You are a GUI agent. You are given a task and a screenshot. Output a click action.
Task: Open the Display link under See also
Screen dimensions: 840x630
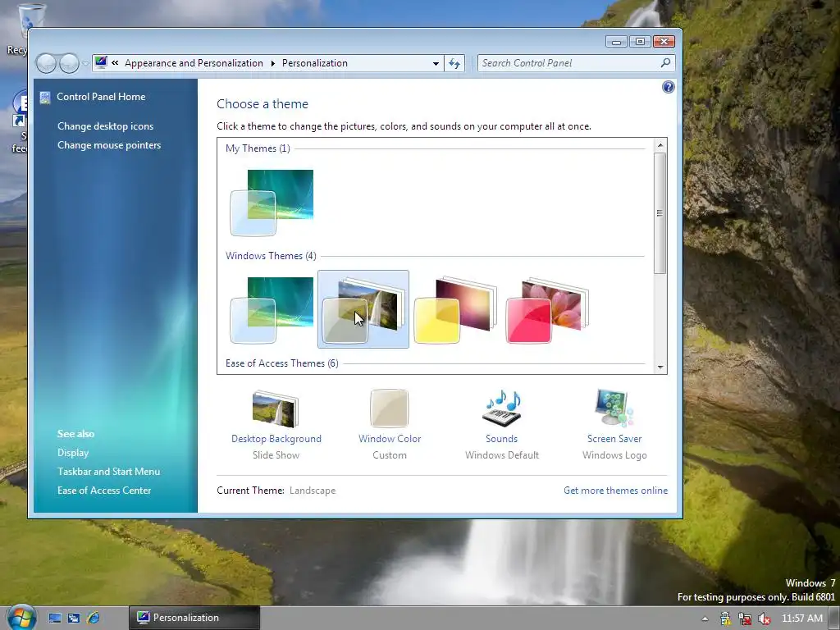(x=73, y=453)
